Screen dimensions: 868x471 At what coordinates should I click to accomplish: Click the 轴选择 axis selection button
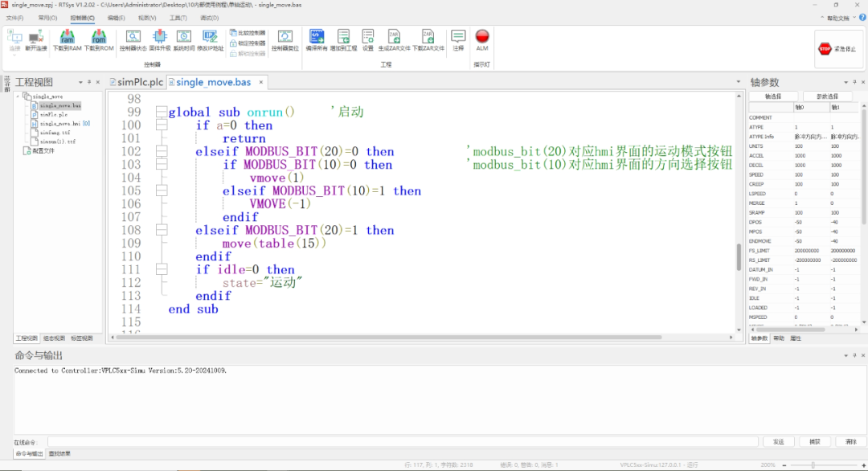773,96
